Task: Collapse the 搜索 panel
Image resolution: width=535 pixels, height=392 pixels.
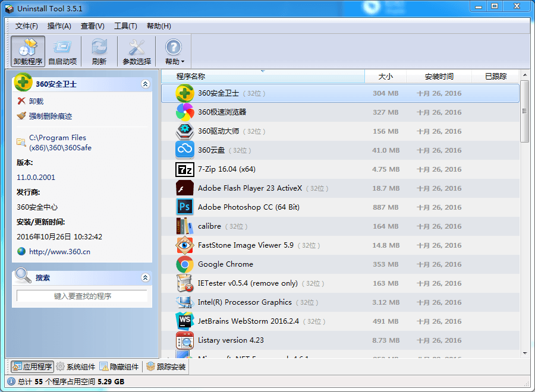Action: click(146, 277)
